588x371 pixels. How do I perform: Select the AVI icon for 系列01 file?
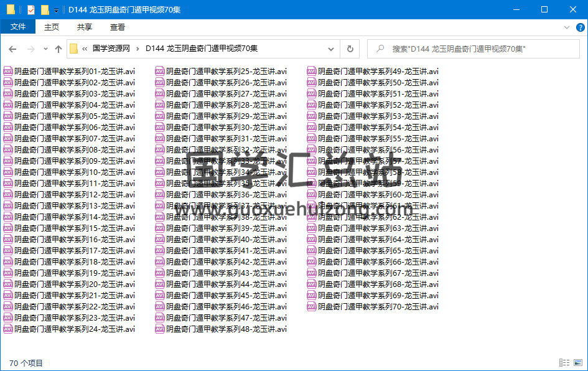(x=8, y=71)
